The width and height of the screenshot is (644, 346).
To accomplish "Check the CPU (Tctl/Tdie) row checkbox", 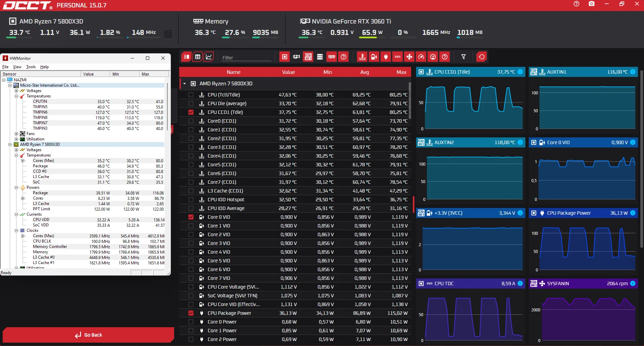I will (191, 95).
